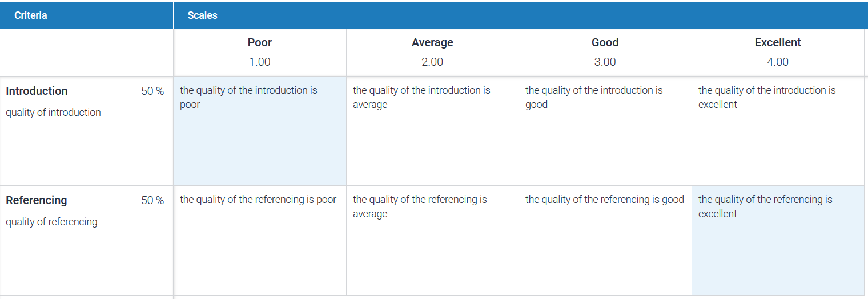The height and width of the screenshot is (299, 868).
Task: Select the Excellent rating for Introduction
Action: point(778,130)
